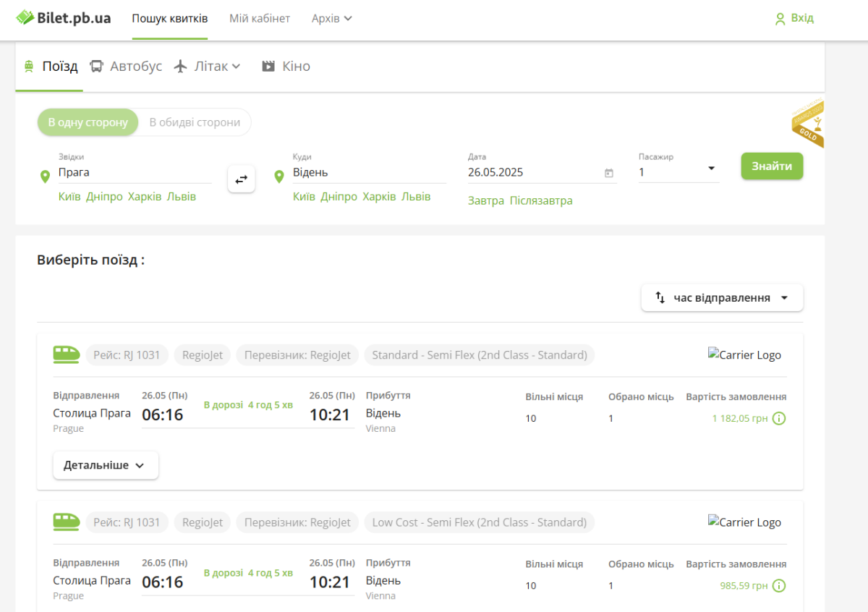
Task: Open the Пасажир count dropdown
Action: coord(678,172)
